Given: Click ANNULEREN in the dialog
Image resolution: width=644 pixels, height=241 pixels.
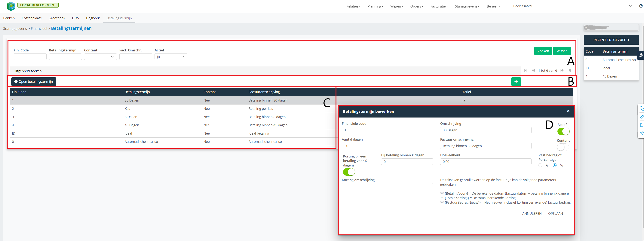Looking at the screenshot, I should (532, 213).
